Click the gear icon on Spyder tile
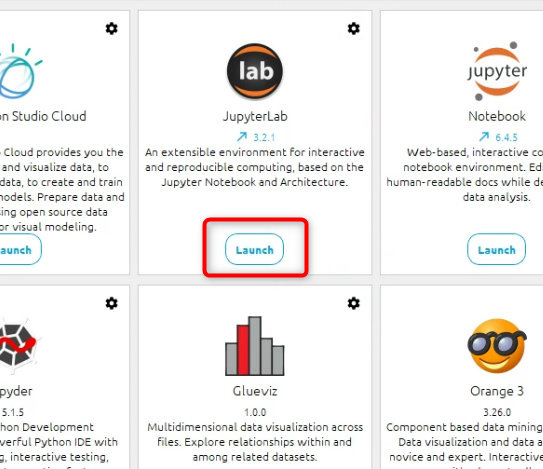Screen dimensions: 543x469 [x=112, y=303]
